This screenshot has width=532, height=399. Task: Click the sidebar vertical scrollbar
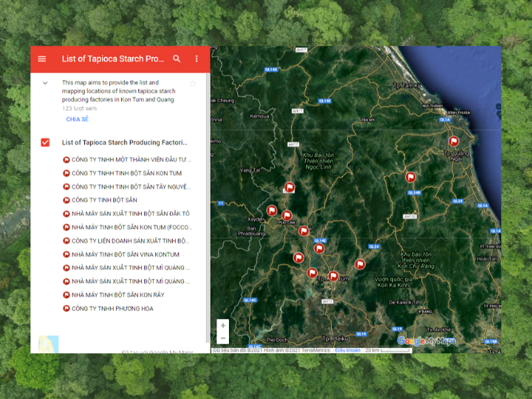coord(208,208)
